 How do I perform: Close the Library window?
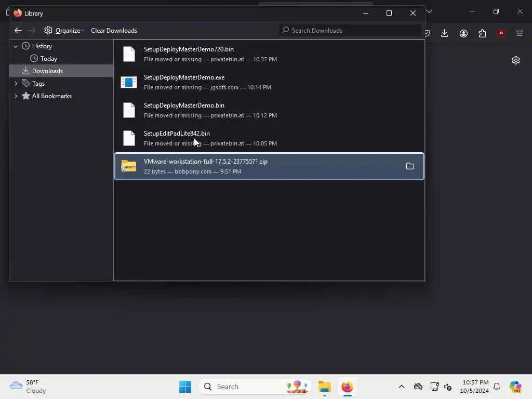(x=413, y=13)
